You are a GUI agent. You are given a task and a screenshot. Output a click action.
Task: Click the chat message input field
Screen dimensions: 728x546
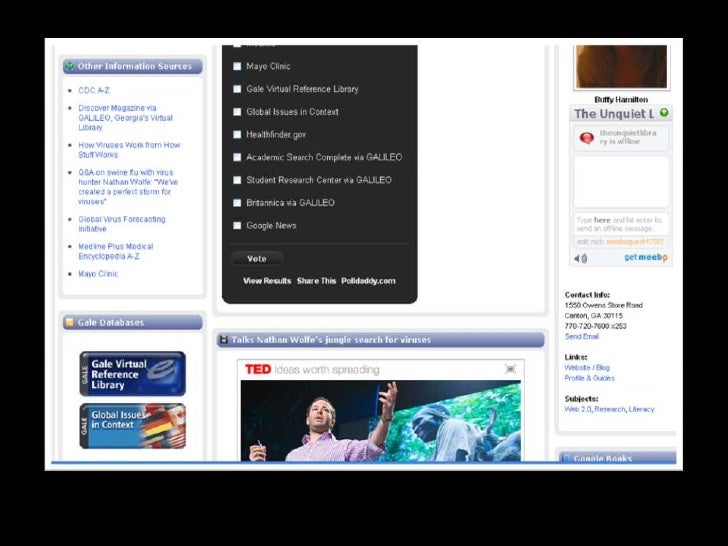(x=621, y=224)
